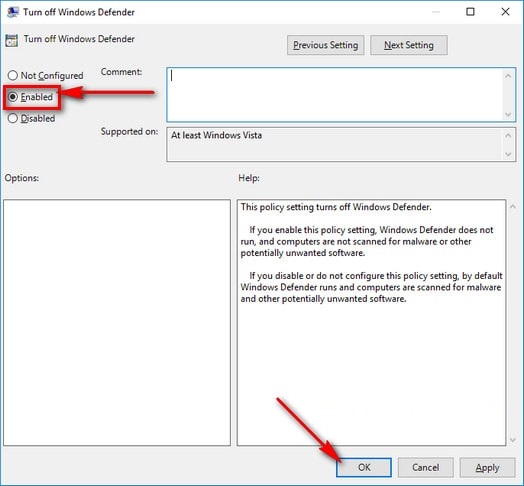Click the 'At least Windows Vista' text
The height and width of the screenshot is (486, 524).
point(217,135)
